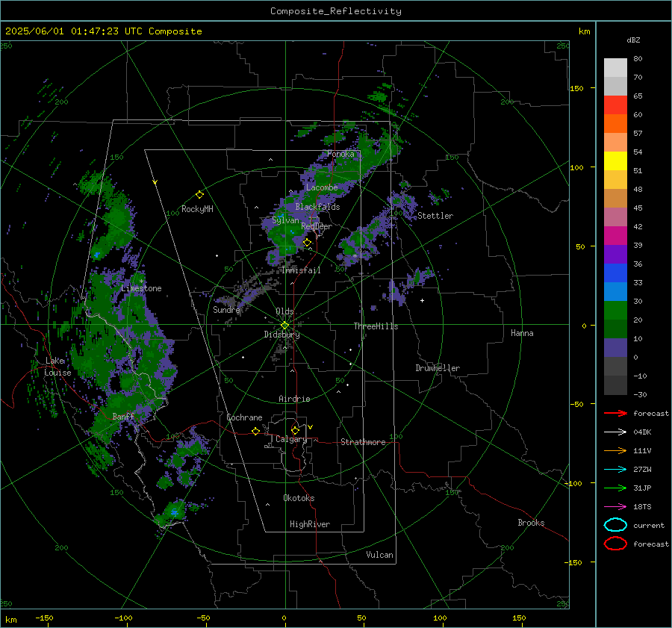
Task: Click the Okotoks label
Action: coord(299,498)
